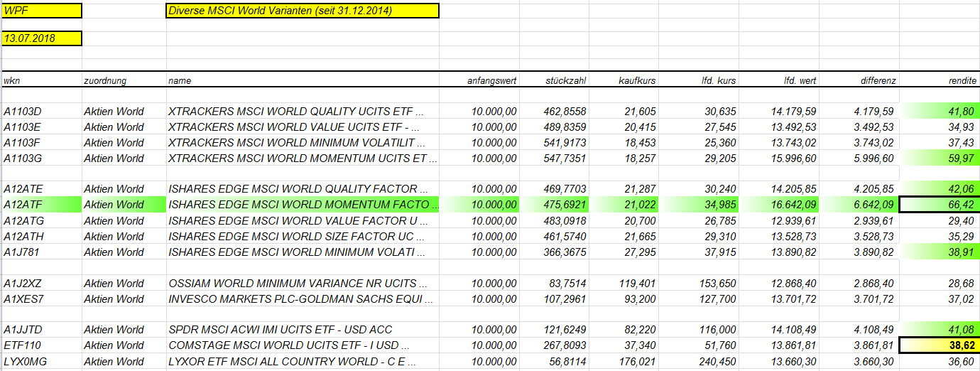Click ISHARES EDGE MSCI WORLD VALUE FACTOR cell
This screenshot has height=371, width=980.
[x=303, y=221]
